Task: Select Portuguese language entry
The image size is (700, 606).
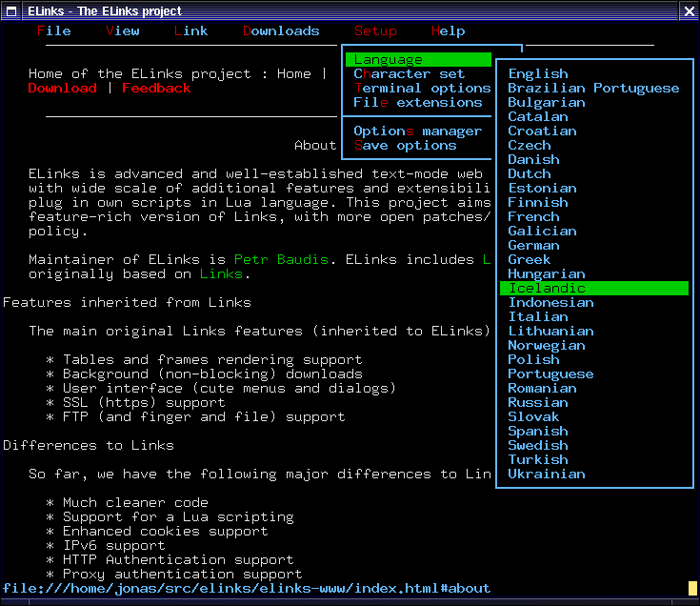Action: point(594,374)
